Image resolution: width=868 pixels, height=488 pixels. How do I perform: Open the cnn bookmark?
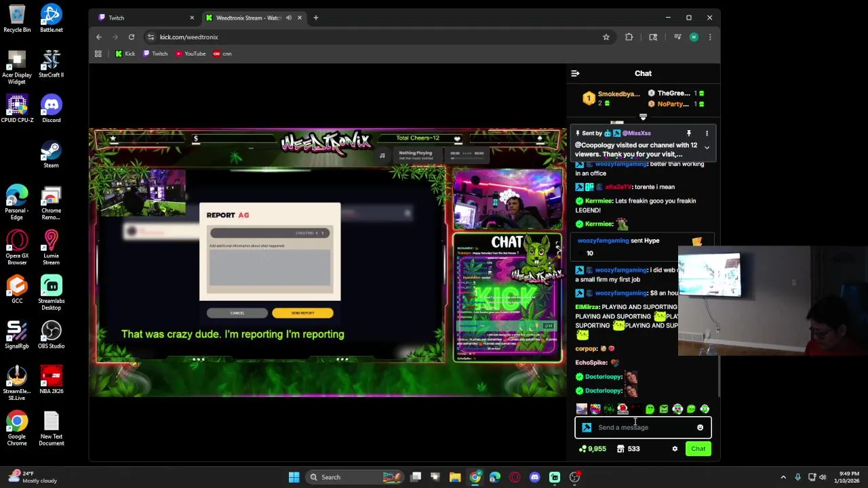tap(222, 54)
